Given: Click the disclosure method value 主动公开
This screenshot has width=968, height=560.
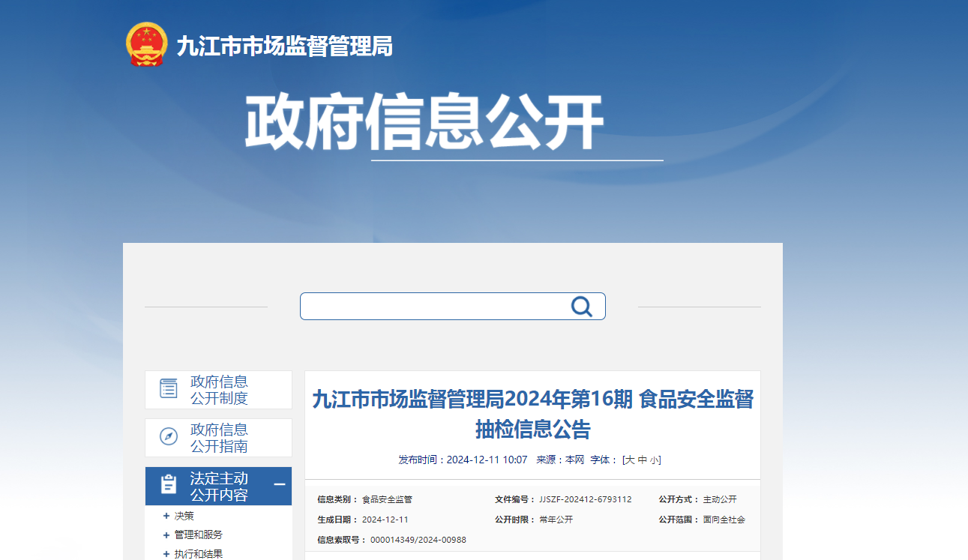Looking at the screenshot, I should click(720, 499).
